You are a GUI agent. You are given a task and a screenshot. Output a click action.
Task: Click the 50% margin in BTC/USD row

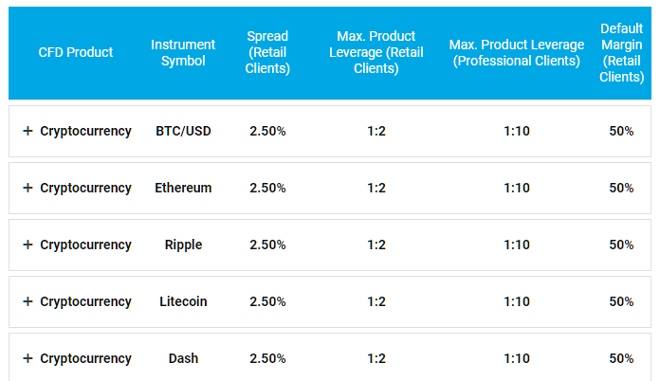click(622, 131)
